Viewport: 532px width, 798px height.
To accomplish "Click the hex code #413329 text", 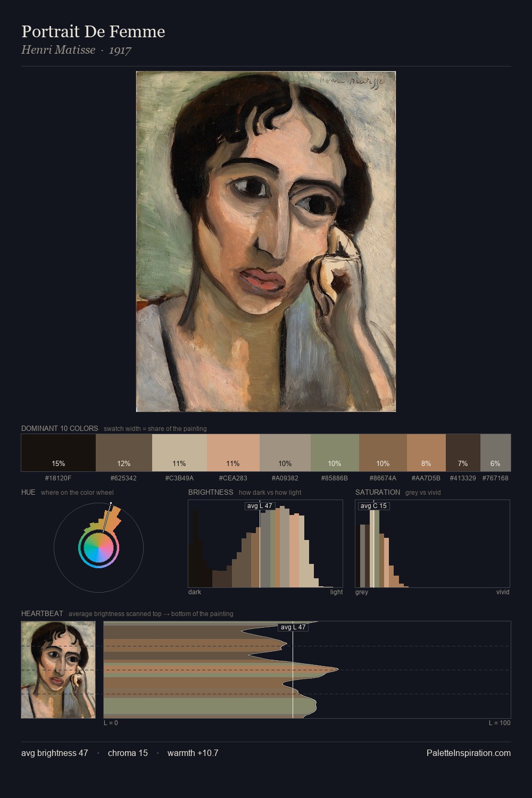I will pyautogui.click(x=463, y=478).
